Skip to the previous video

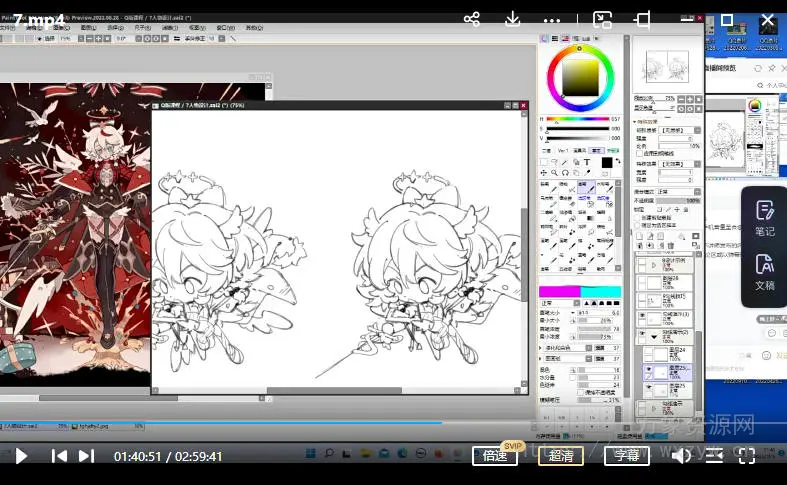[x=59, y=456]
